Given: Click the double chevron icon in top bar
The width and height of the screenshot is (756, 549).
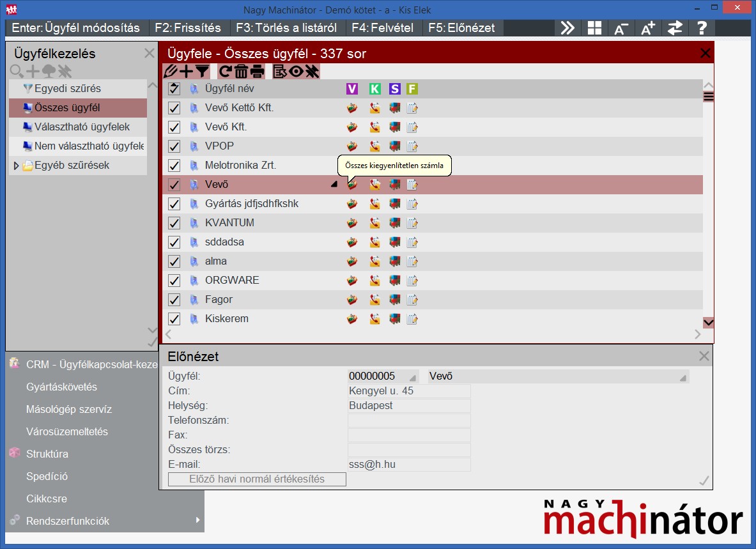Looking at the screenshot, I should [x=567, y=28].
